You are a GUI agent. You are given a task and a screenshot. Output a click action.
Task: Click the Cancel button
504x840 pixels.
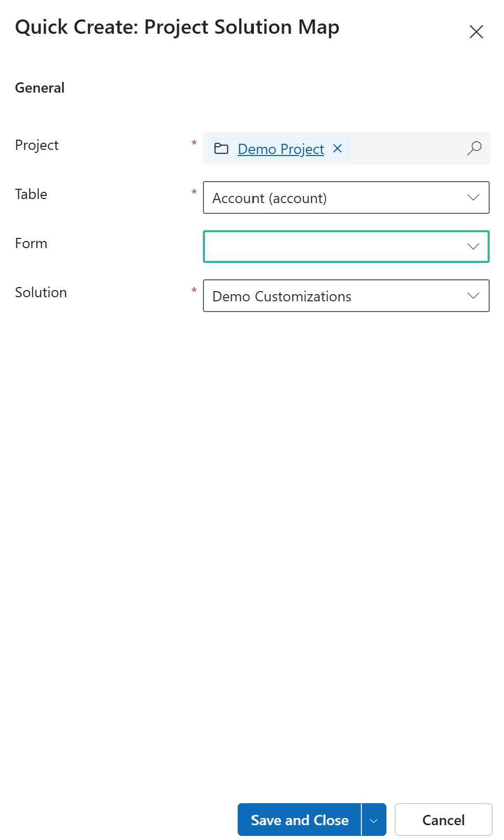[x=443, y=820]
